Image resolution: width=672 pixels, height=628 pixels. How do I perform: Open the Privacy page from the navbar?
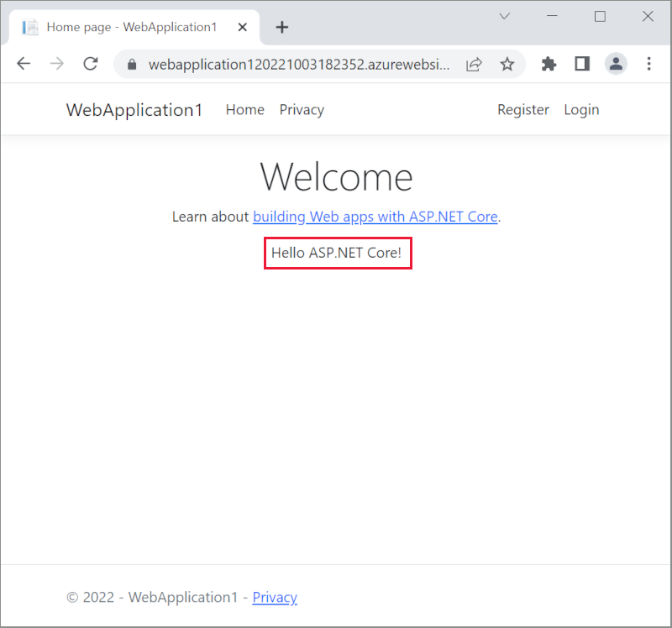(302, 109)
